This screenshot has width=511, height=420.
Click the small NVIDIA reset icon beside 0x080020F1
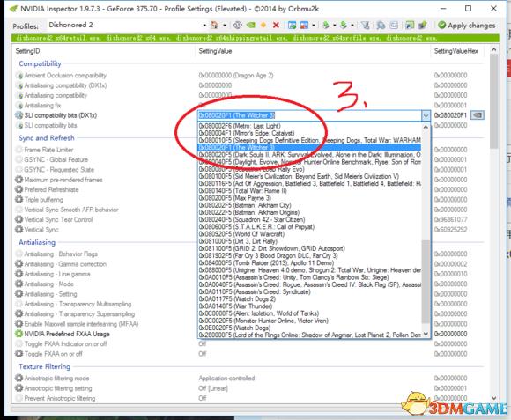click(x=478, y=115)
